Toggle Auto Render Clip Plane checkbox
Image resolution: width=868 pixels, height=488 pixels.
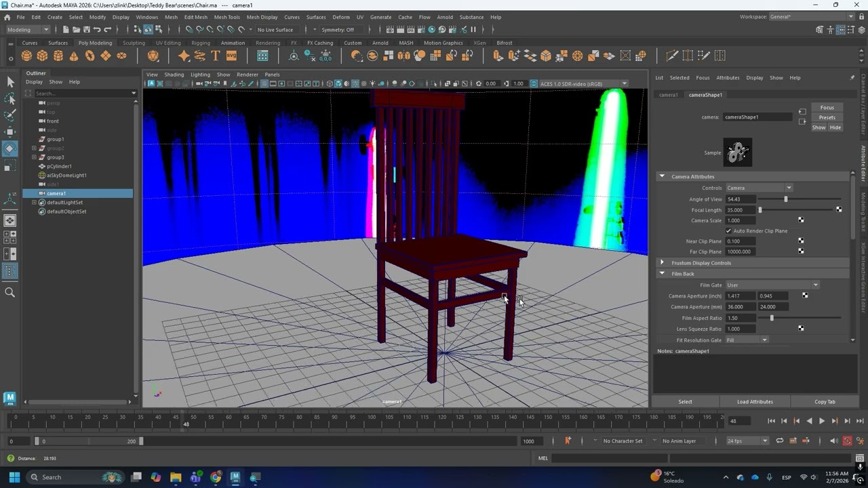(728, 230)
